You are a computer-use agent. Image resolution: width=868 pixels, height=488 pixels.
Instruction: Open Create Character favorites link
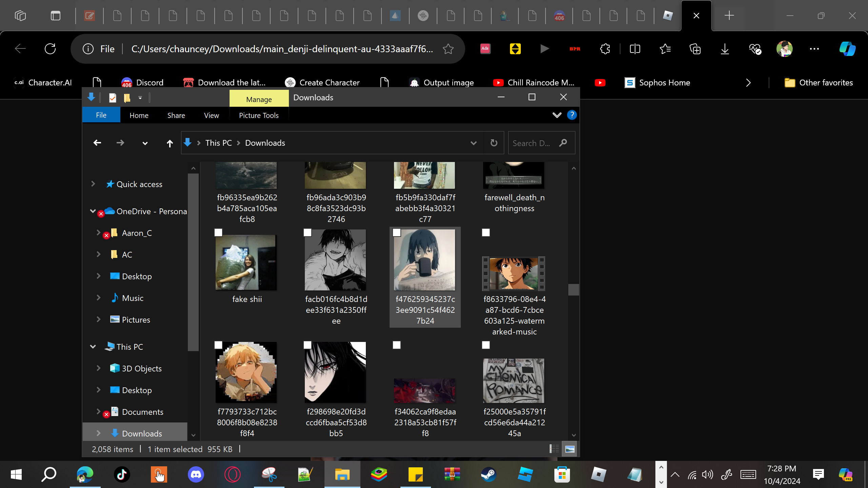(x=322, y=83)
